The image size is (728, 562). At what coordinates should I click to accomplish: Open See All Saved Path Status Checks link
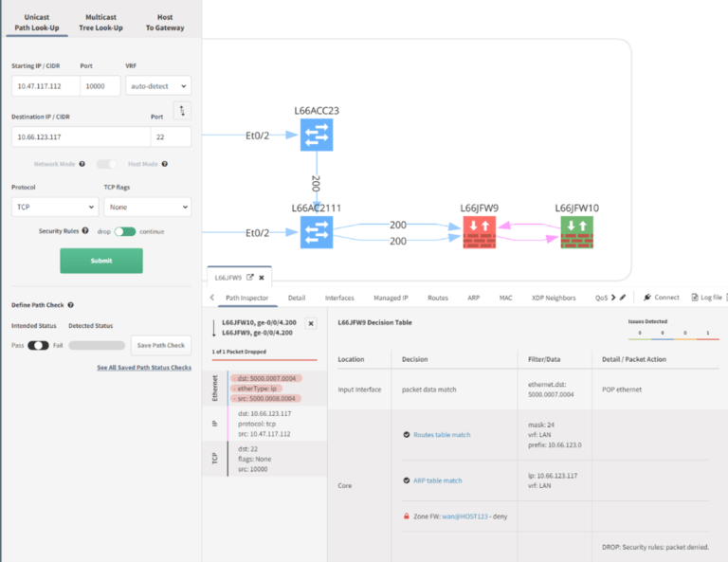(144, 368)
